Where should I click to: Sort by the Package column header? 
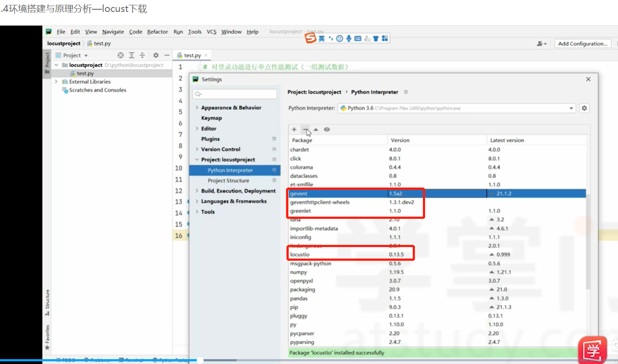[302, 140]
